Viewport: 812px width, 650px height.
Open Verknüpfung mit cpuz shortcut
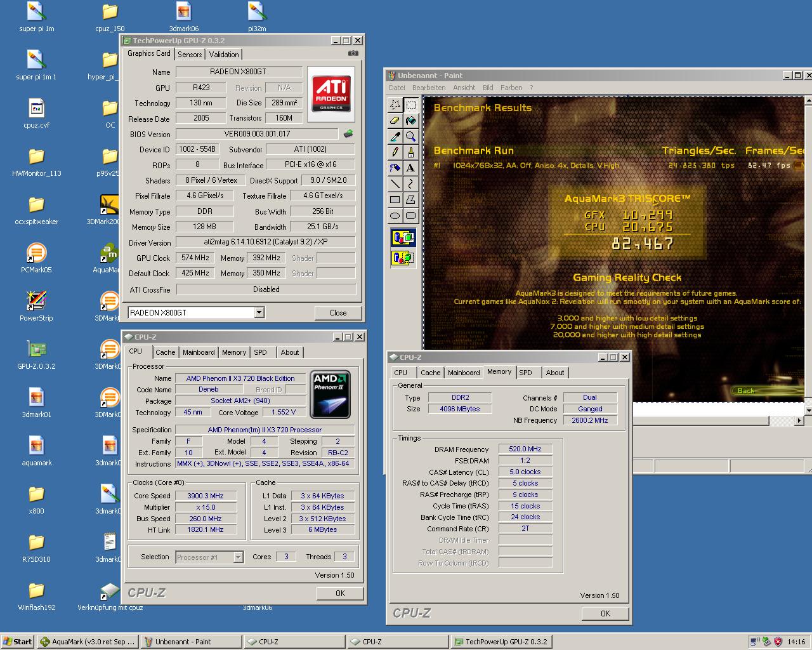click(x=110, y=597)
